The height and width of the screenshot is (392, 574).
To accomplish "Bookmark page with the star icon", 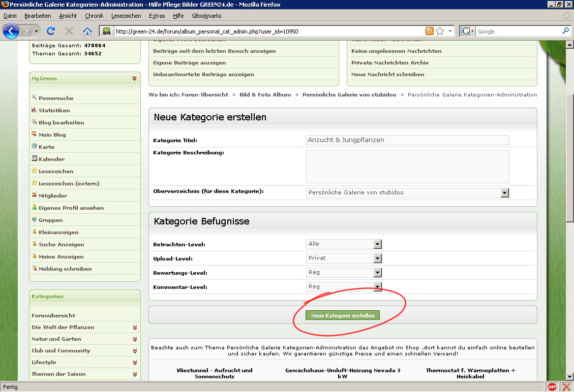I will [440, 31].
